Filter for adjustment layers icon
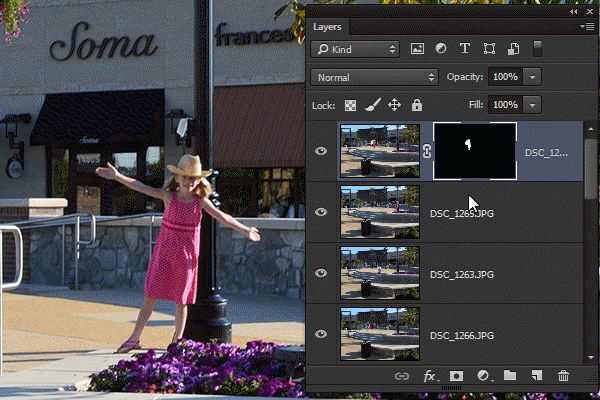This screenshot has width=600, height=400. (441, 49)
